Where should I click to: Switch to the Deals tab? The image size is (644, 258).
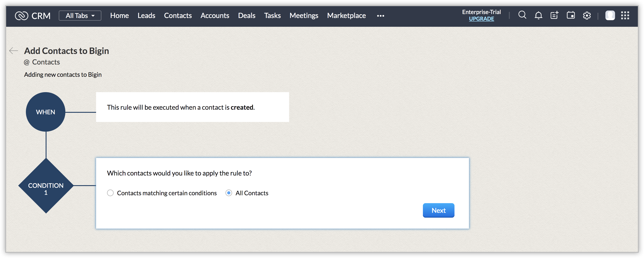[247, 16]
